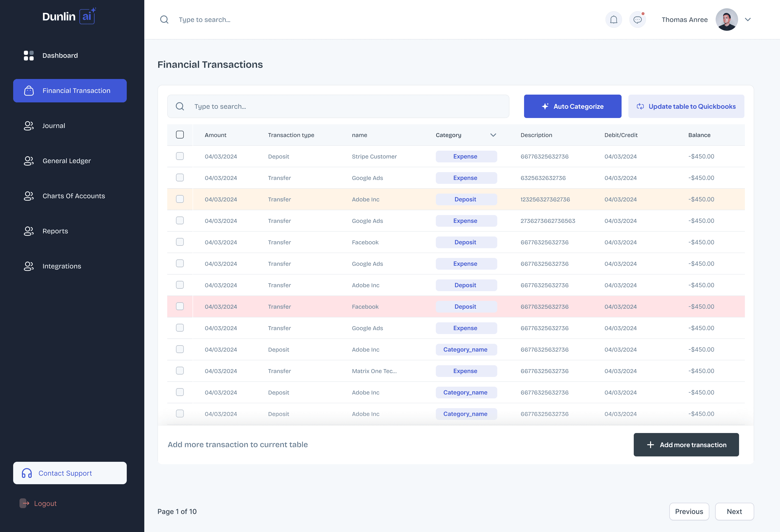Click the Dashboard grid icon
The image size is (780, 532).
(x=29, y=55)
